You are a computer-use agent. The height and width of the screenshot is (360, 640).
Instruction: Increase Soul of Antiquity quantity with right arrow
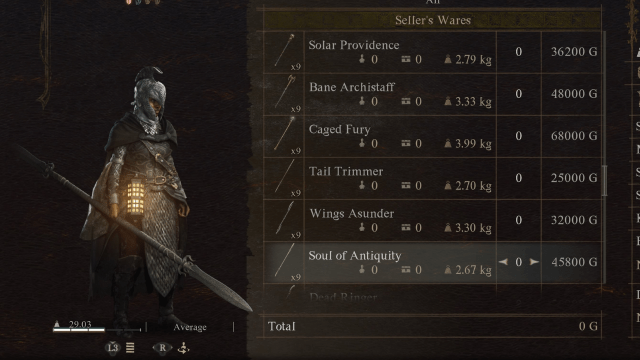[534, 262]
